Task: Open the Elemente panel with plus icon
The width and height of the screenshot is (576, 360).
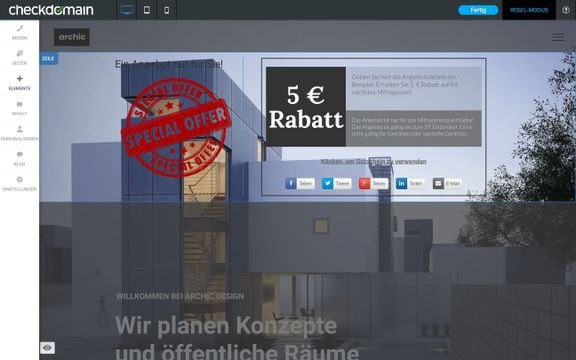Action: pos(19,83)
